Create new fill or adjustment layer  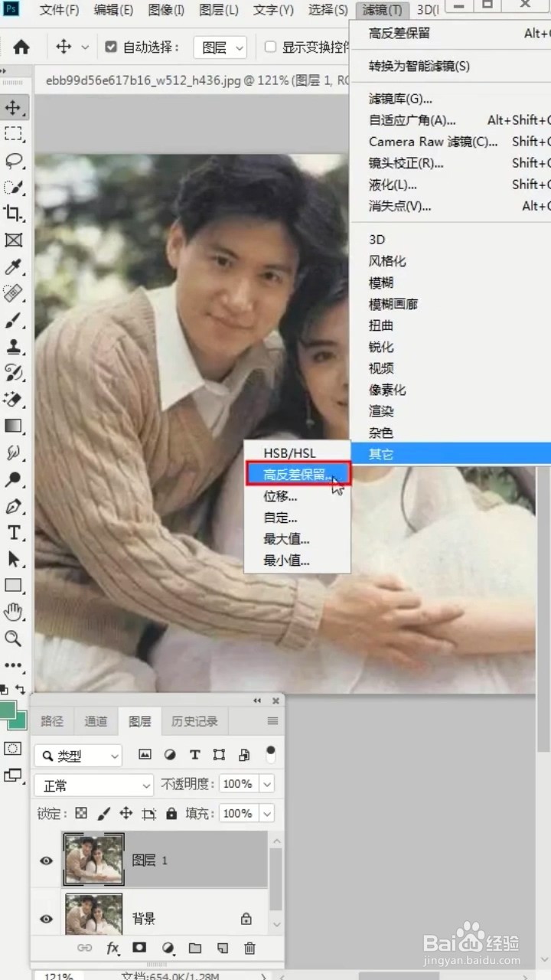point(167,948)
